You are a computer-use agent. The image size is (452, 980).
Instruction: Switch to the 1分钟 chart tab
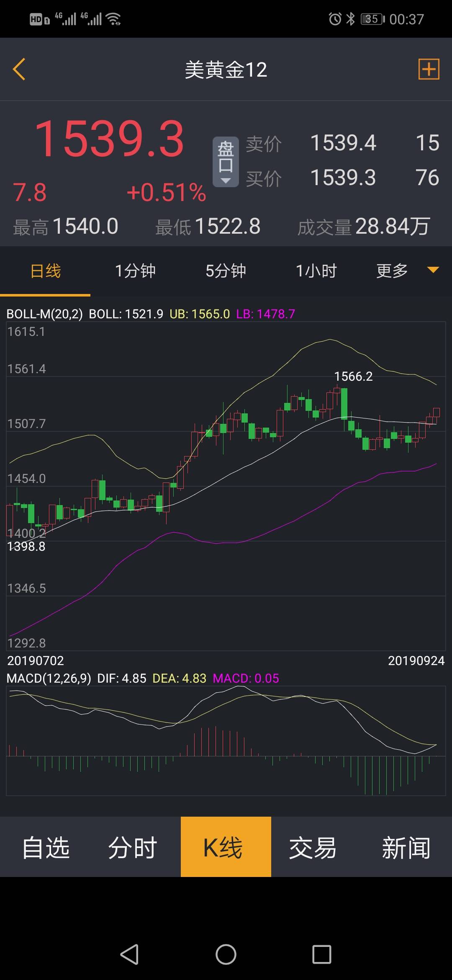click(135, 271)
